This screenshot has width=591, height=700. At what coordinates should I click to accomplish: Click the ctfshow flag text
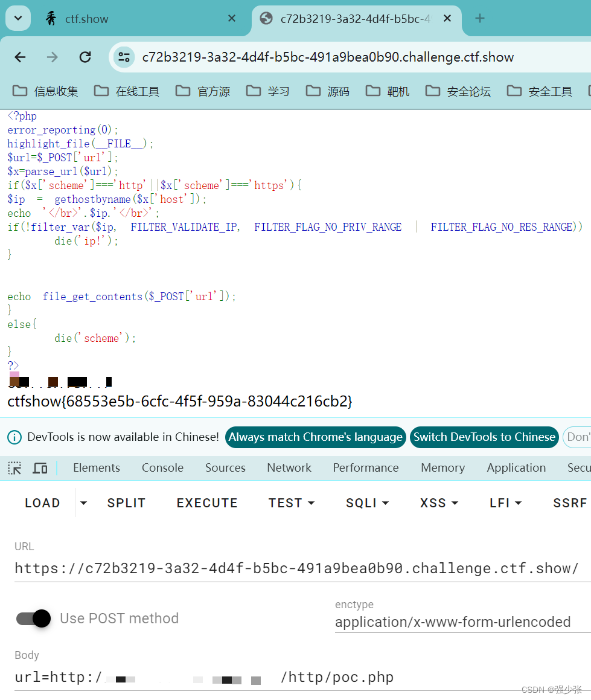tap(180, 402)
